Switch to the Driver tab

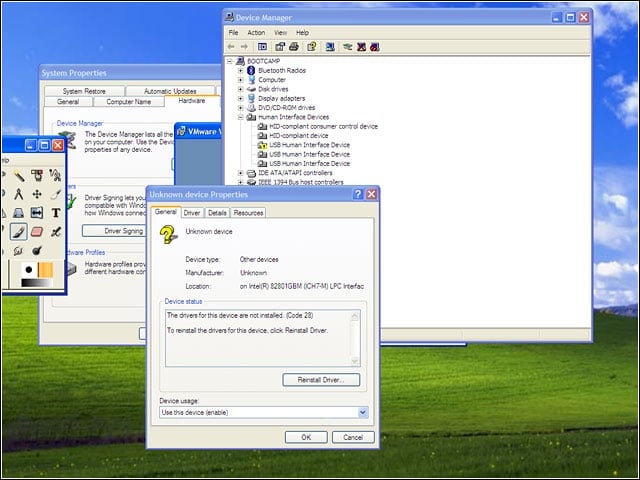[192, 213]
